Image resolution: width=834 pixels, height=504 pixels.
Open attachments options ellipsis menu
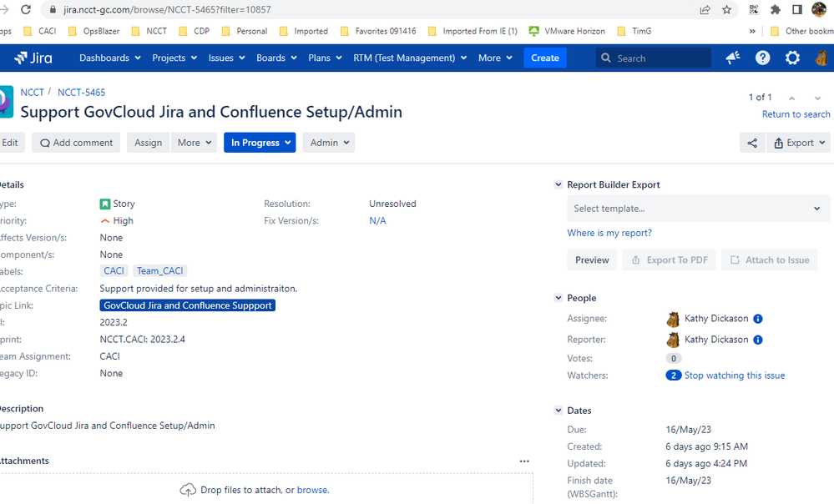tap(524, 461)
